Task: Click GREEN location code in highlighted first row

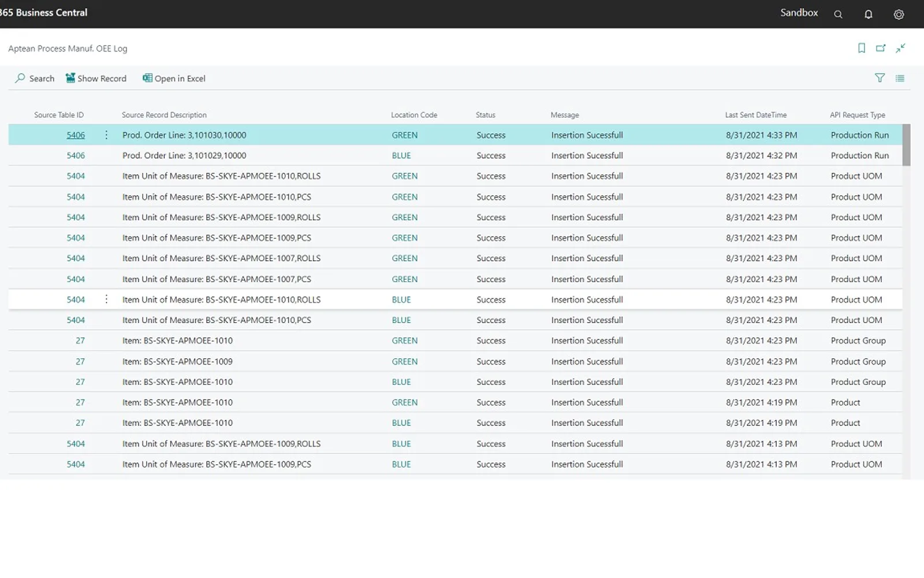Action: 405,135
